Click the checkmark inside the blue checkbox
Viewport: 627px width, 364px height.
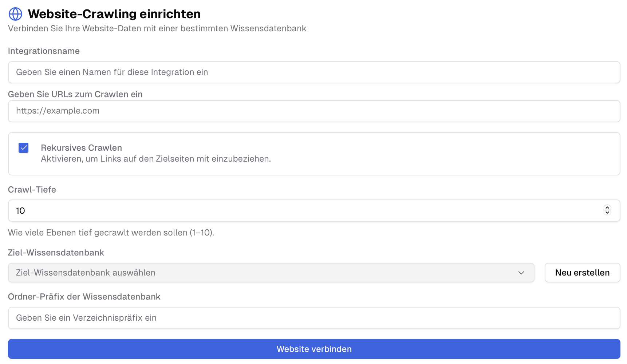23,148
